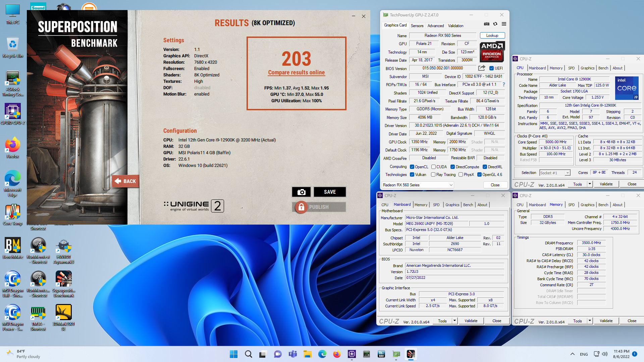Click the Bus Interface question mark icon
The width and height of the screenshot is (644, 362).
[504, 84]
